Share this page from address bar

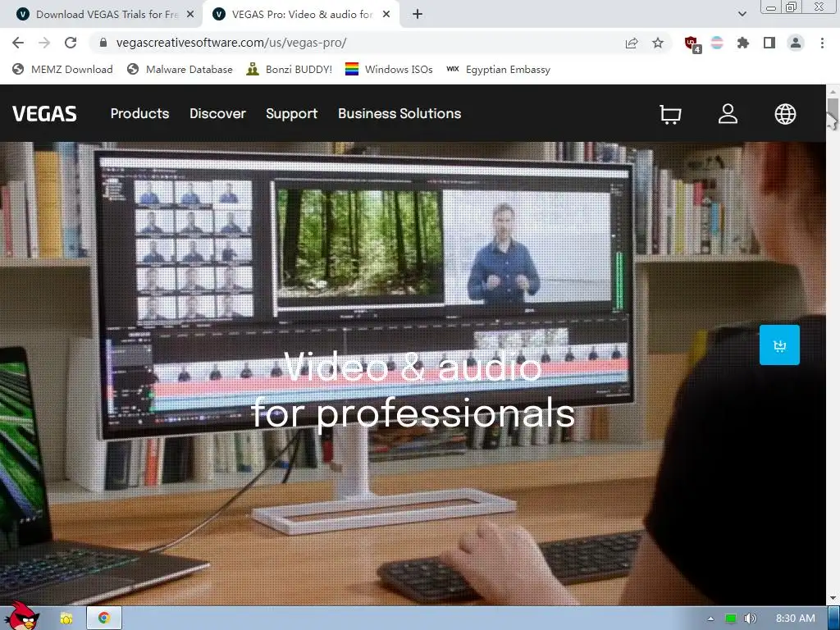632,43
